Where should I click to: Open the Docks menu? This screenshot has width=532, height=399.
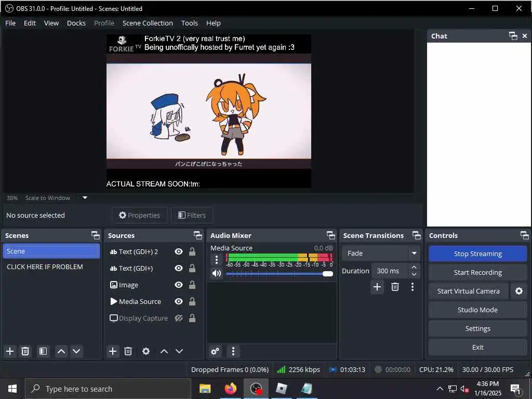76,23
